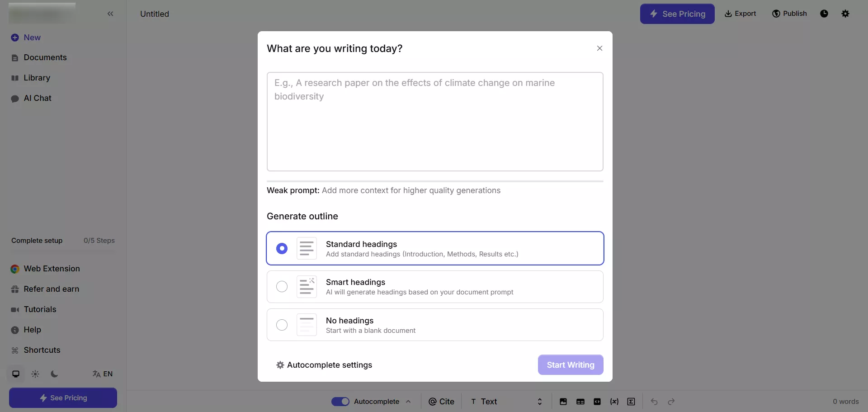The width and height of the screenshot is (868, 412).
Task: Collapse the sidebar with double-chevron icon
Action: pyautogui.click(x=110, y=14)
